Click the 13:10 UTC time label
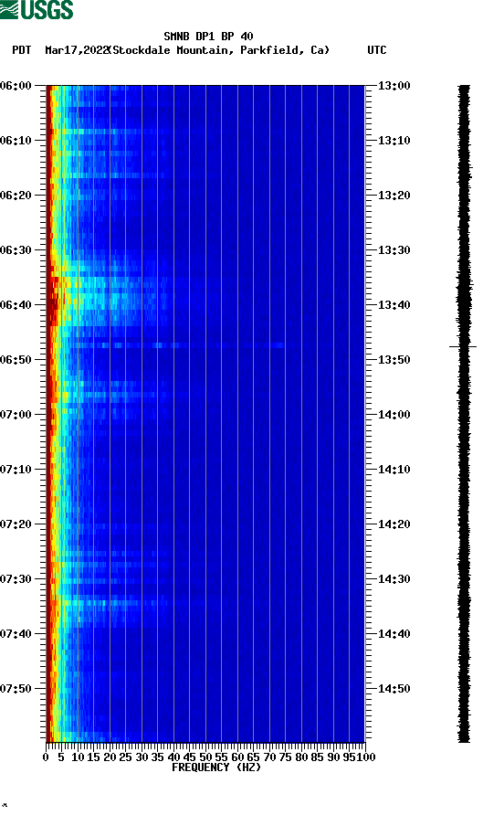This screenshot has height=815, width=504. click(x=394, y=141)
